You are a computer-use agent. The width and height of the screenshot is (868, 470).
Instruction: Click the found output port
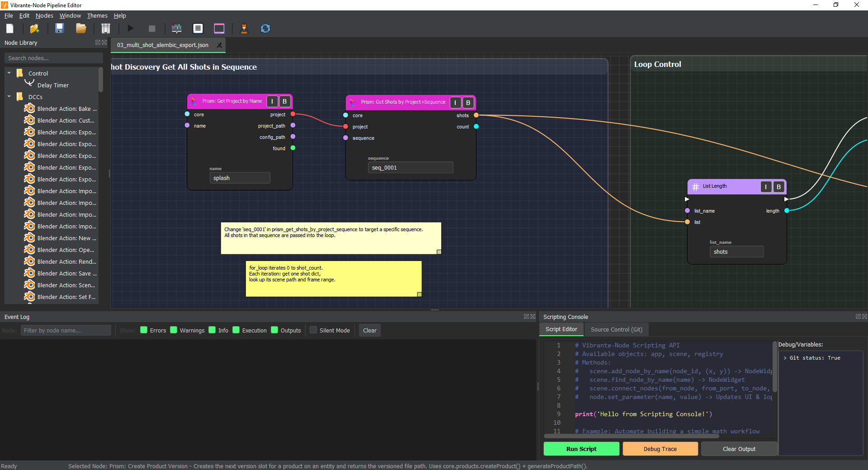click(x=293, y=148)
